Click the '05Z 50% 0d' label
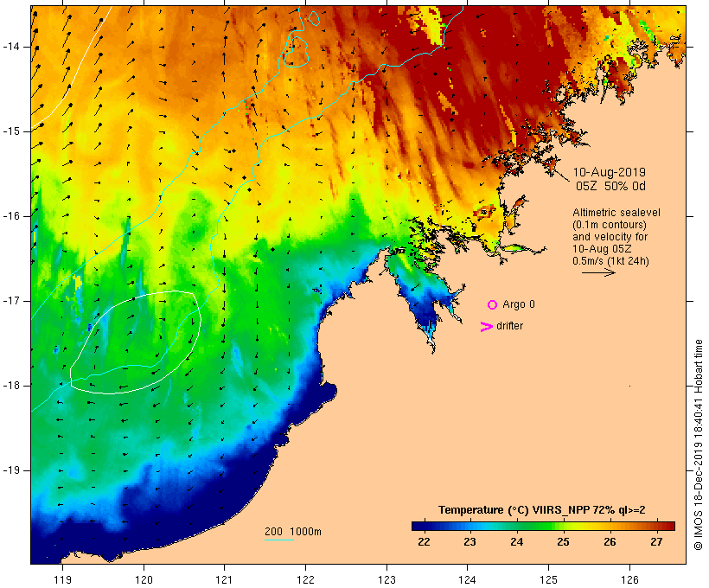709x588 pixels. tap(610, 186)
